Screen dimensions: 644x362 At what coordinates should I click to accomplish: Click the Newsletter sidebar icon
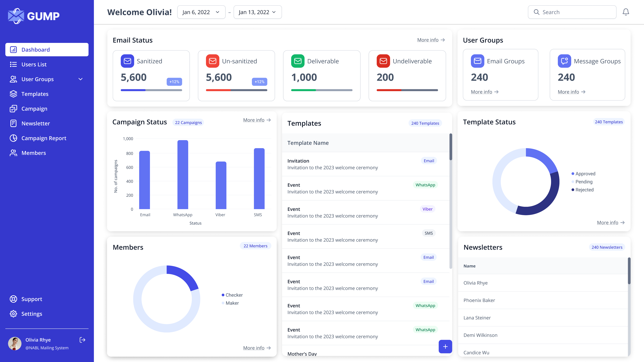[x=13, y=123]
